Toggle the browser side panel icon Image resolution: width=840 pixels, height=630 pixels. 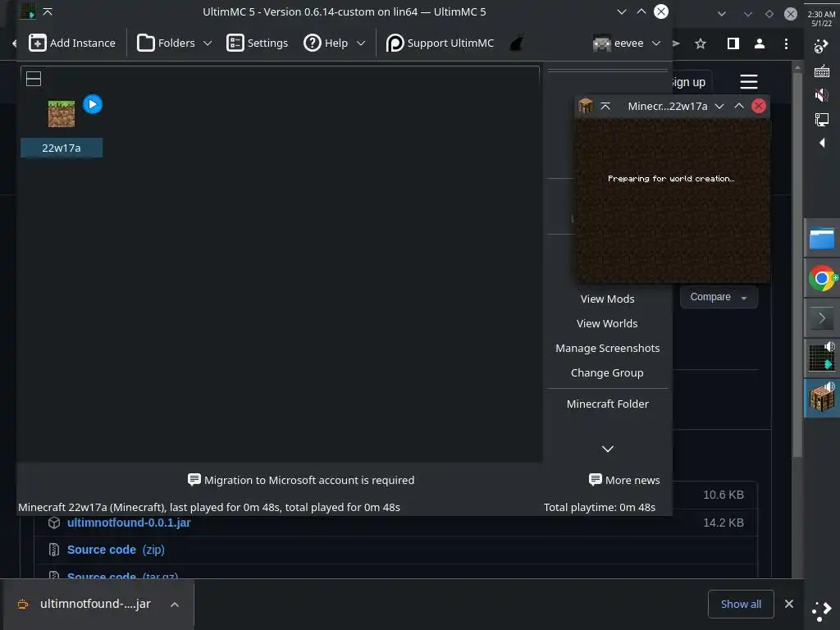coord(733,44)
